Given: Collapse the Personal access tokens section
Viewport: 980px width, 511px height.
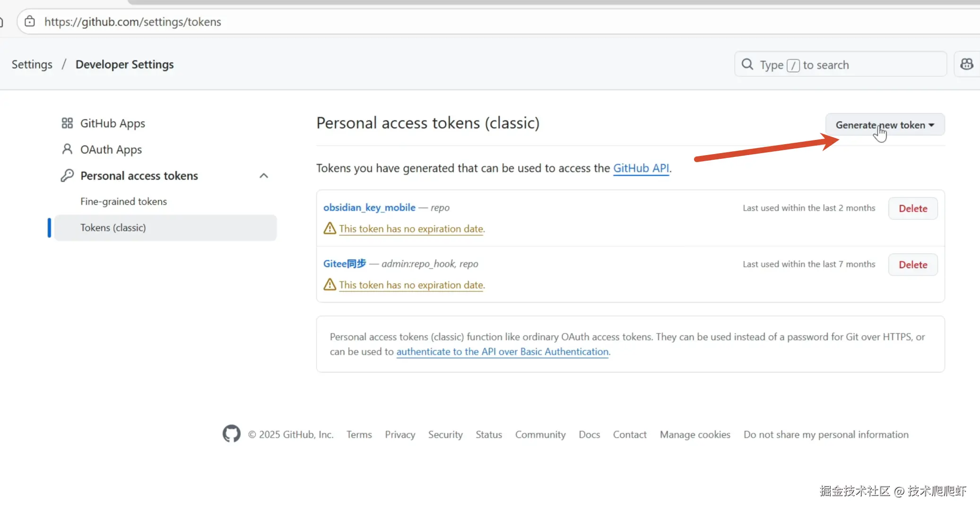Looking at the screenshot, I should pos(264,176).
